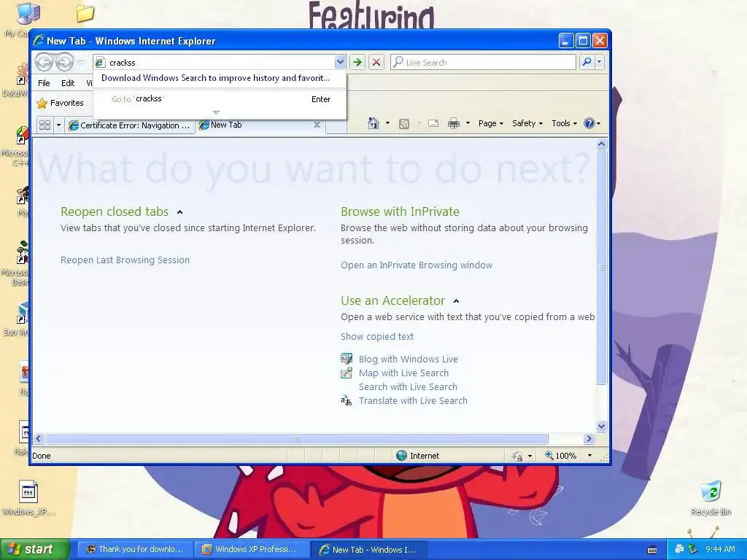747x560 pixels.
Task: Open the File menu
Action: point(44,83)
